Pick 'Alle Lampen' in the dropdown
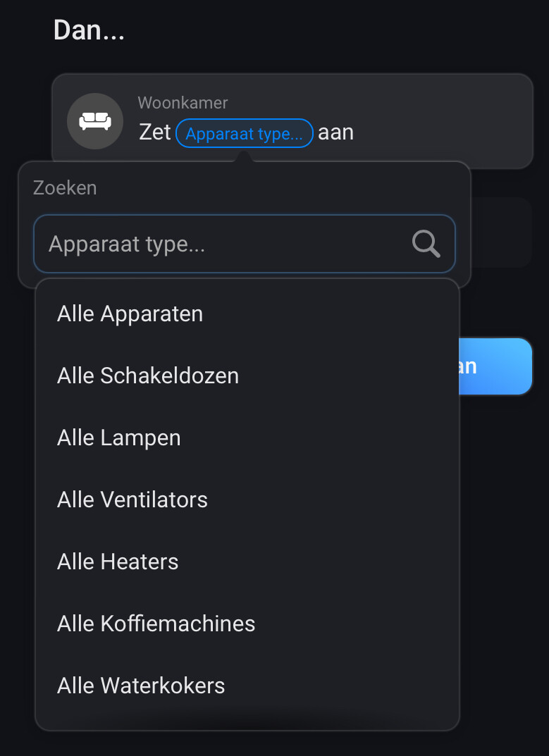Viewport: 549px width, 756px height. tap(118, 438)
